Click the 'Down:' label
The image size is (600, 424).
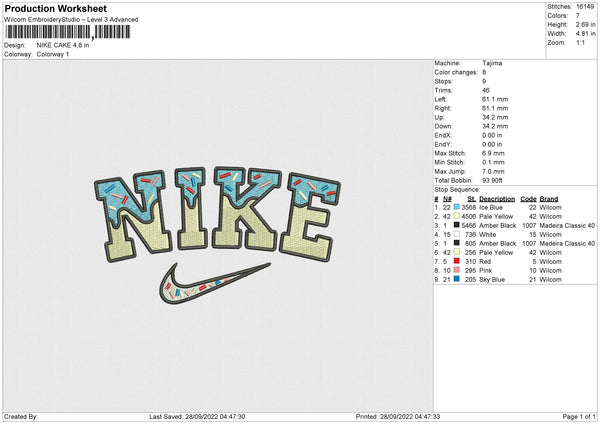443,126
